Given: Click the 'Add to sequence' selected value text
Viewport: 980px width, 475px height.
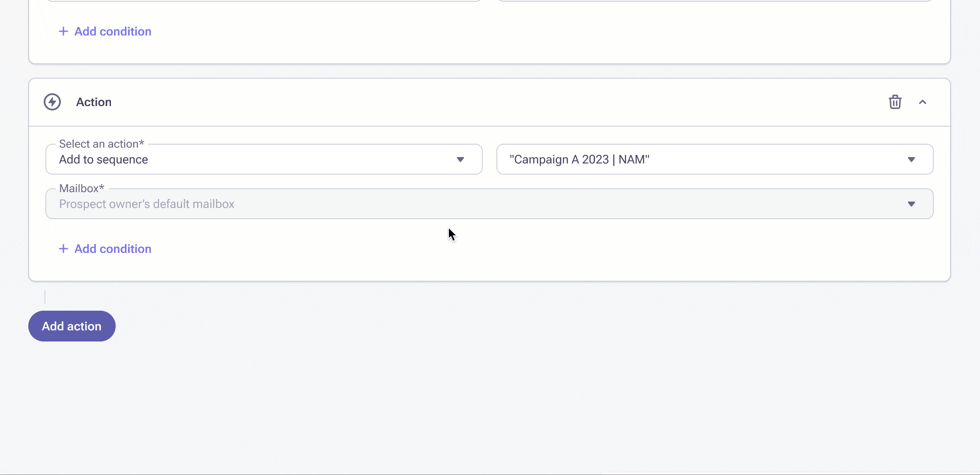Looking at the screenshot, I should [x=104, y=160].
